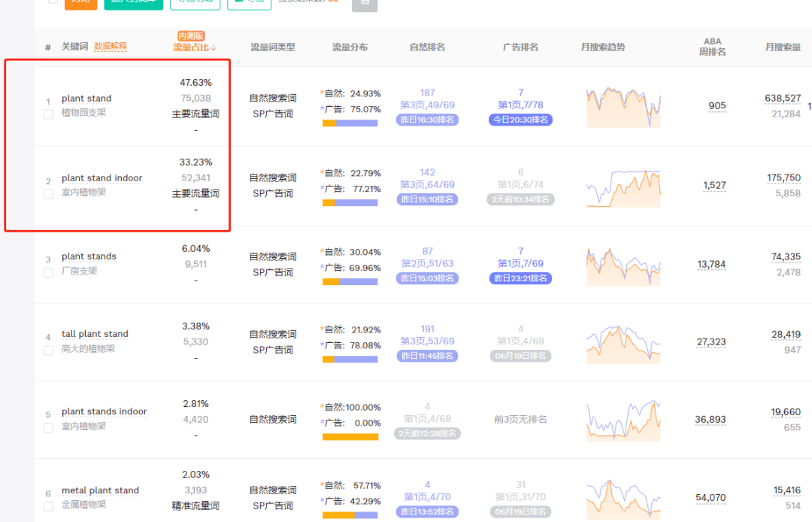Click 2天前10:34排名 badge for plant stand indoor

point(520,199)
